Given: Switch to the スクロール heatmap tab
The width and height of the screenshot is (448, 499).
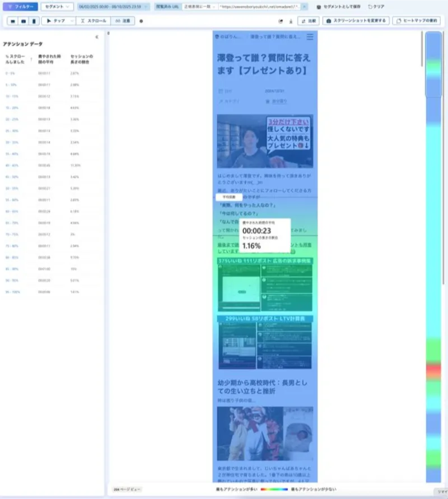Looking at the screenshot, I should click(94, 21).
